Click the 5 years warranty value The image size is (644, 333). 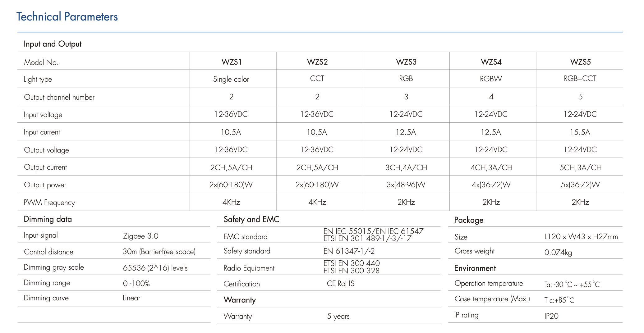338,316
